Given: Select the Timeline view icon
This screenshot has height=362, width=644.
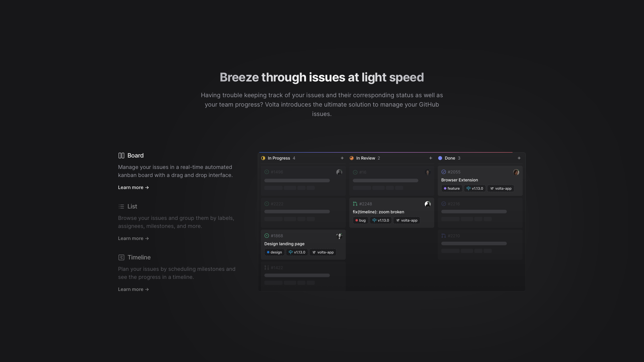Looking at the screenshot, I should pyautogui.click(x=121, y=257).
